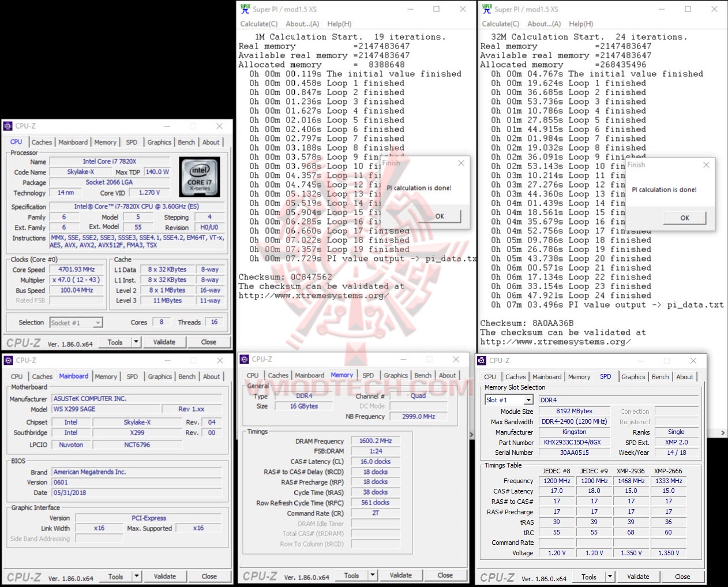Click the NB Frequency value 2999.0 MHz
This screenshot has width=728, height=587.
pyautogui.click(x=418, y=417)
